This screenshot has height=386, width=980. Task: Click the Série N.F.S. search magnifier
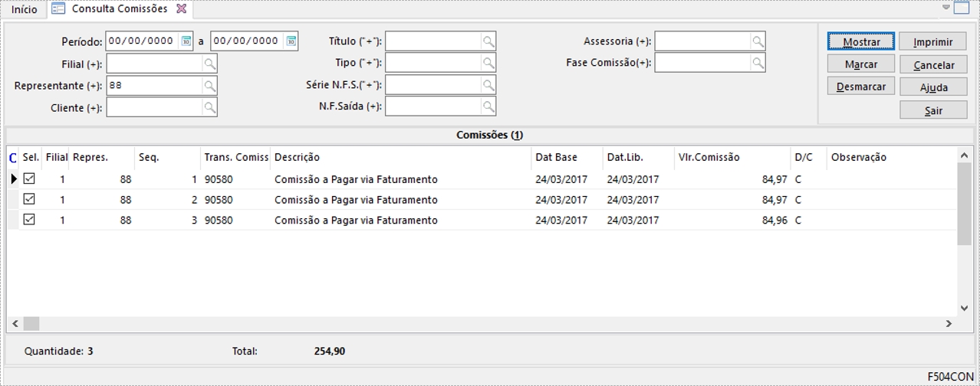click(x=488, y=85)
